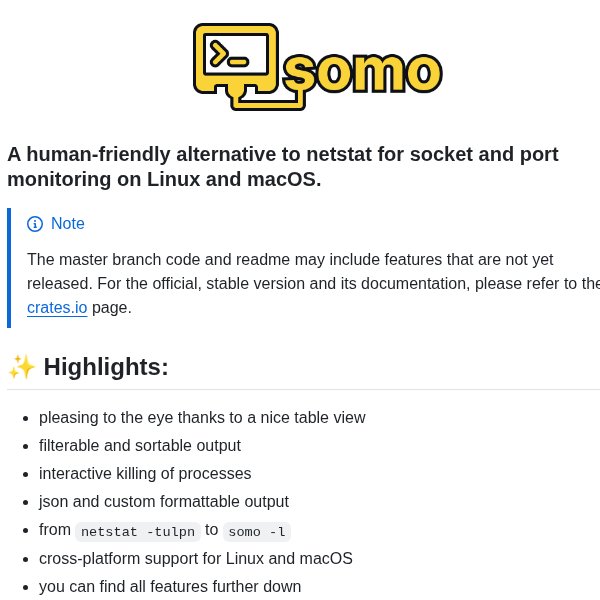Click the "Highlights:" section heading
Screen dimensions: 600x600
(106, 367)
